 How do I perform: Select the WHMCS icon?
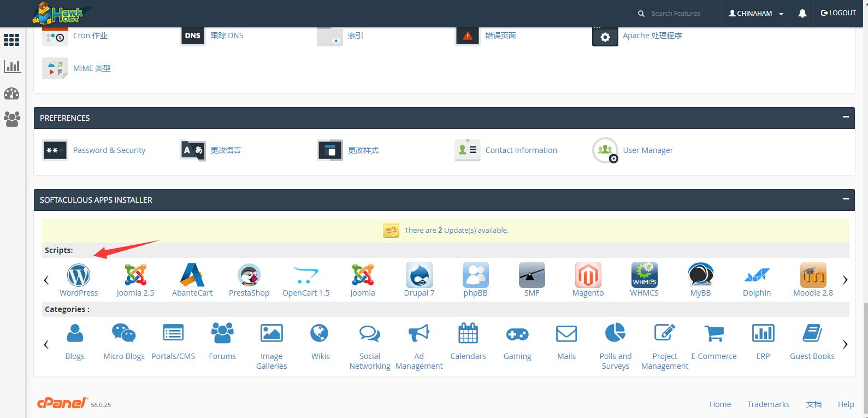pyautogui.click(x=645, y=275)
